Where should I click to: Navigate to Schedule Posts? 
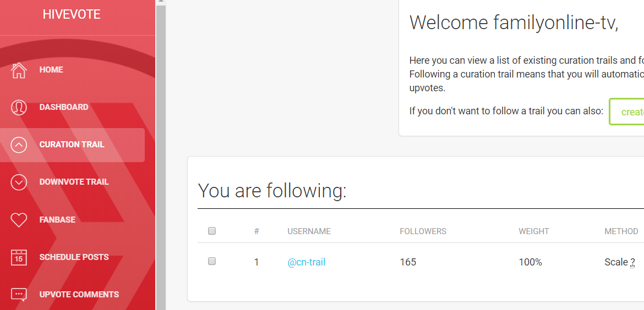pos(74,257)
